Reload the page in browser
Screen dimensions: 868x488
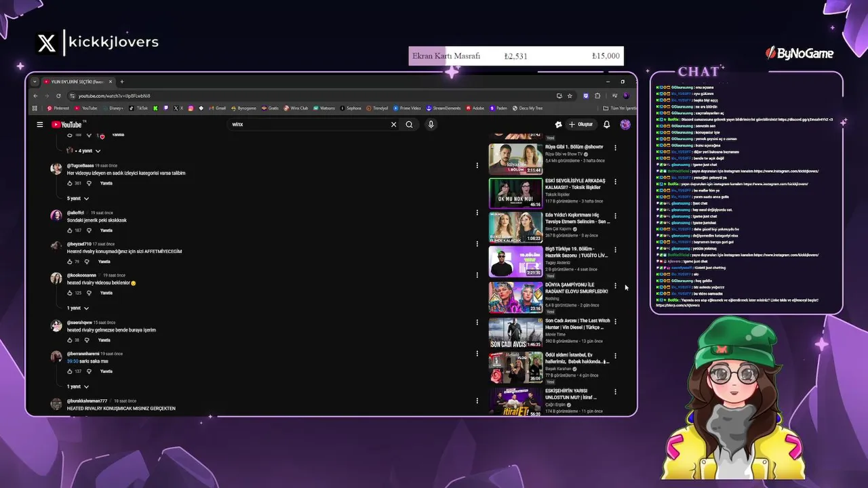[x=58, y=96]
